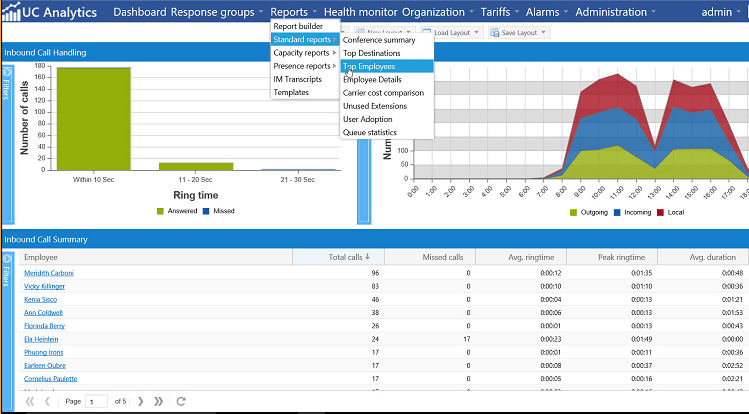Open the admin user menu
Viewport: 749px width, 414px height.
click(x=720, y=12)
